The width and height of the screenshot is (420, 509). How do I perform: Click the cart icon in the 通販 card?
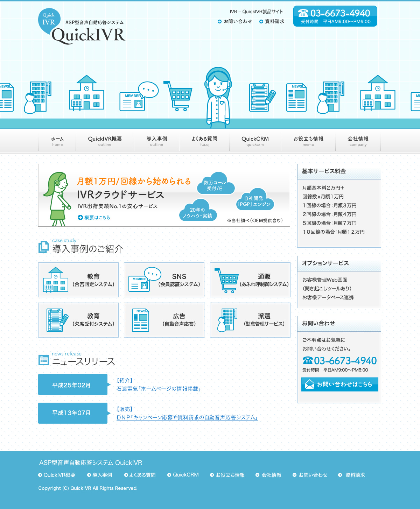[226, 281]
